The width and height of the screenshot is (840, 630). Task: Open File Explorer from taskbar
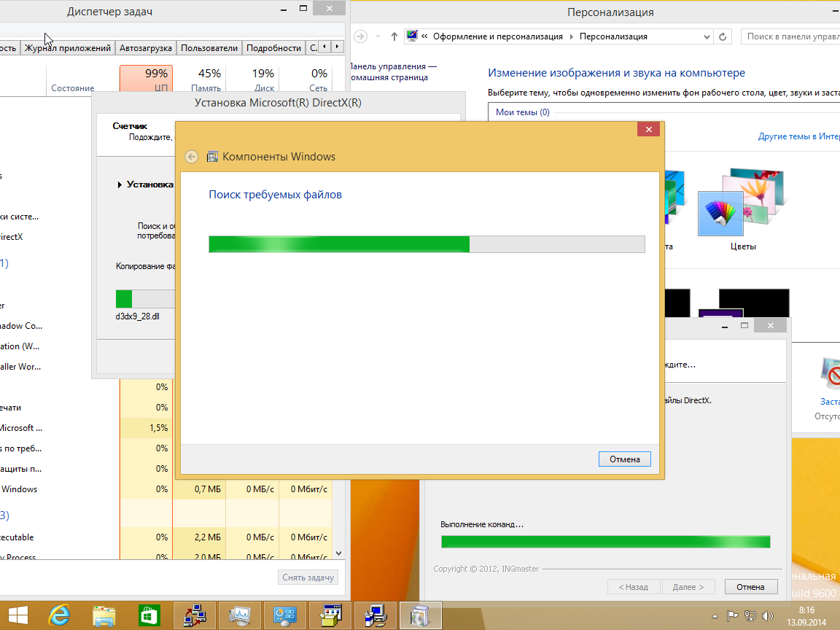pyautogui.click(x=104, y=615)
